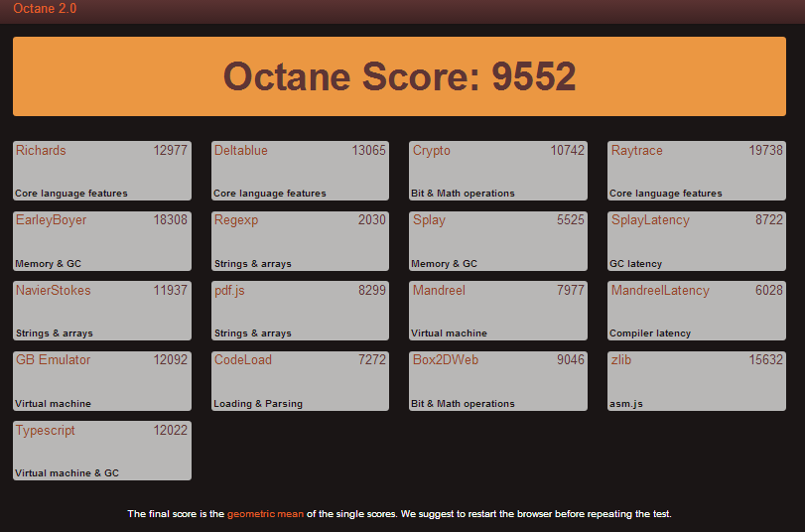
Task: Select the GB Emulator score 12092
Action: (171, 360)
